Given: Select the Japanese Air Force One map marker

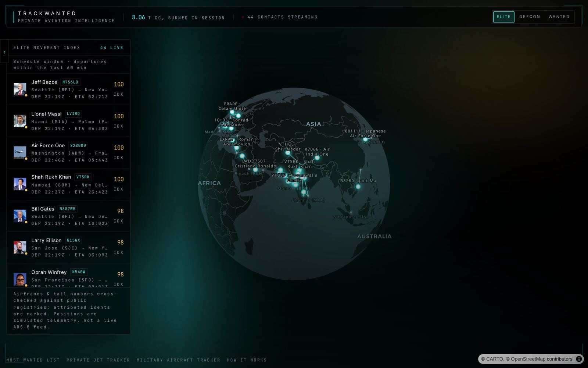Looking at the screenshot, I should (x=365, y=139).
